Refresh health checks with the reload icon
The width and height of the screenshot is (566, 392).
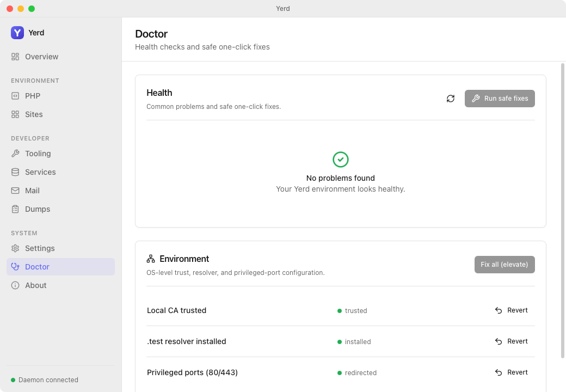[x=451, y=99]
